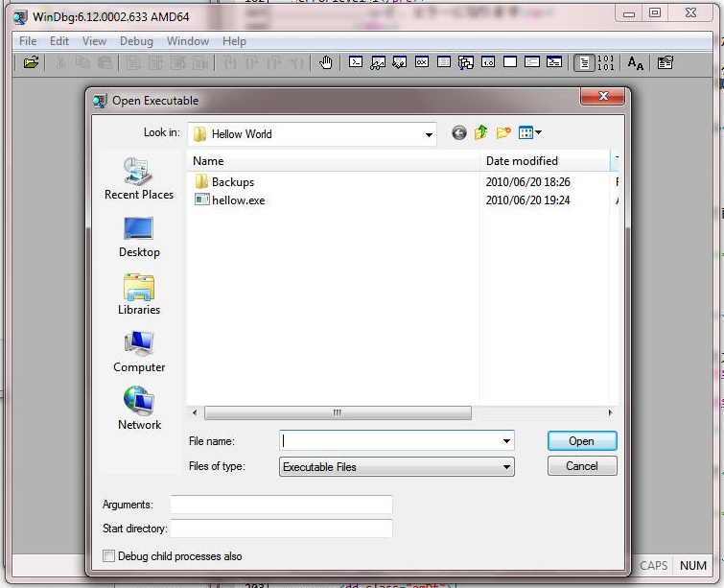Image resolution: width=724 pixels, height=588 pixels.
Task: Click the greyed-out Paste toolbar icon
Action: click(x=105, y=62)
